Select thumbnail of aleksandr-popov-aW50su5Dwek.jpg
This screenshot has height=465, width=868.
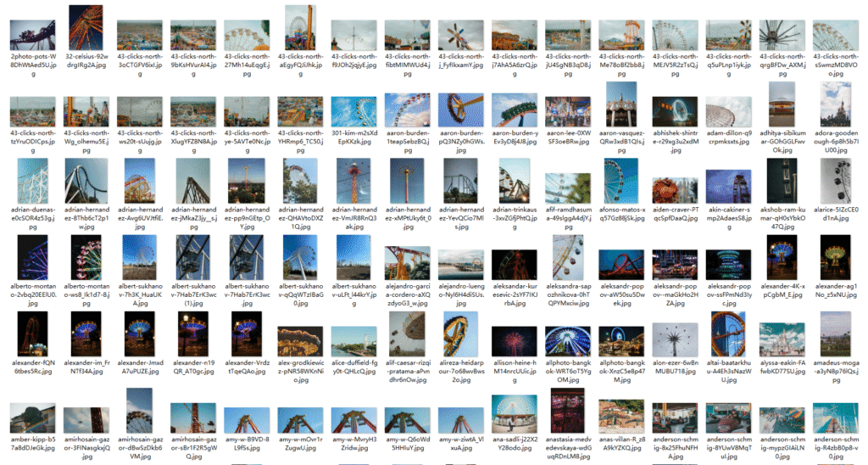click(x=621, y=265)
